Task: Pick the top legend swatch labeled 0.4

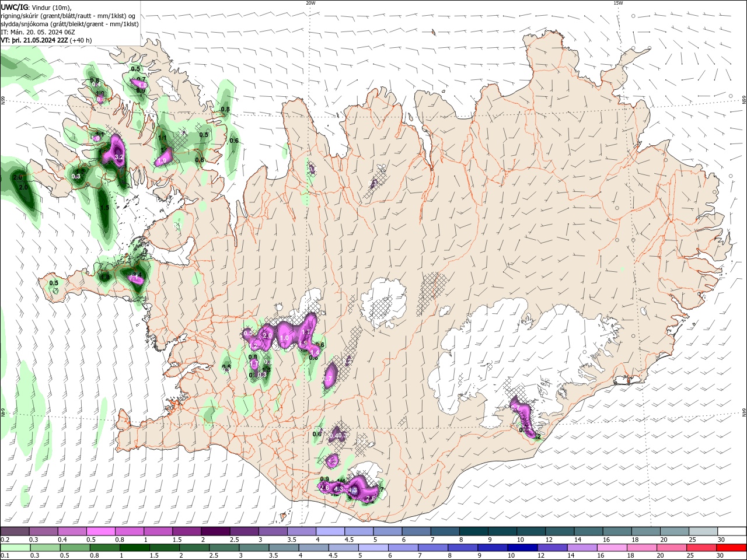Action: tap(72, 531)
